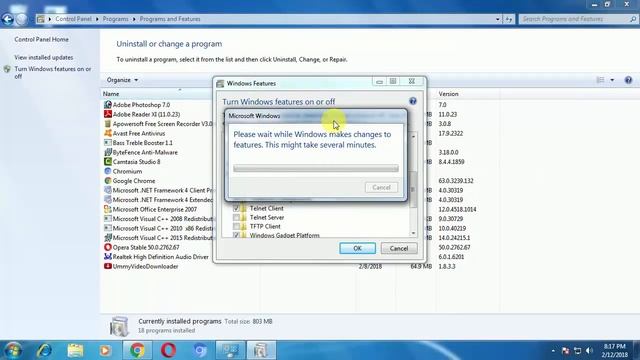The image size is (640, 360).
Task: Click the ByteFence Anti-Malware icon
Action: tap(108, 152)
